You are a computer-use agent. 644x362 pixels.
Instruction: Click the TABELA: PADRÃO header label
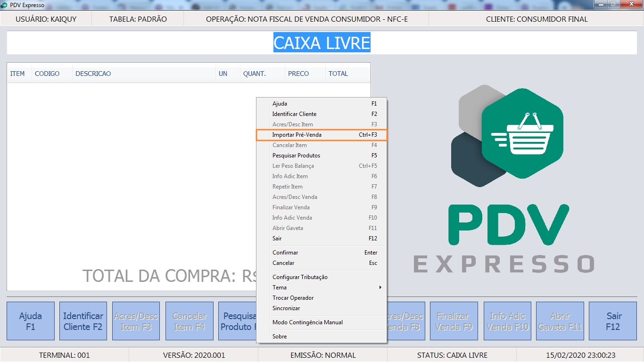(138, 19)
